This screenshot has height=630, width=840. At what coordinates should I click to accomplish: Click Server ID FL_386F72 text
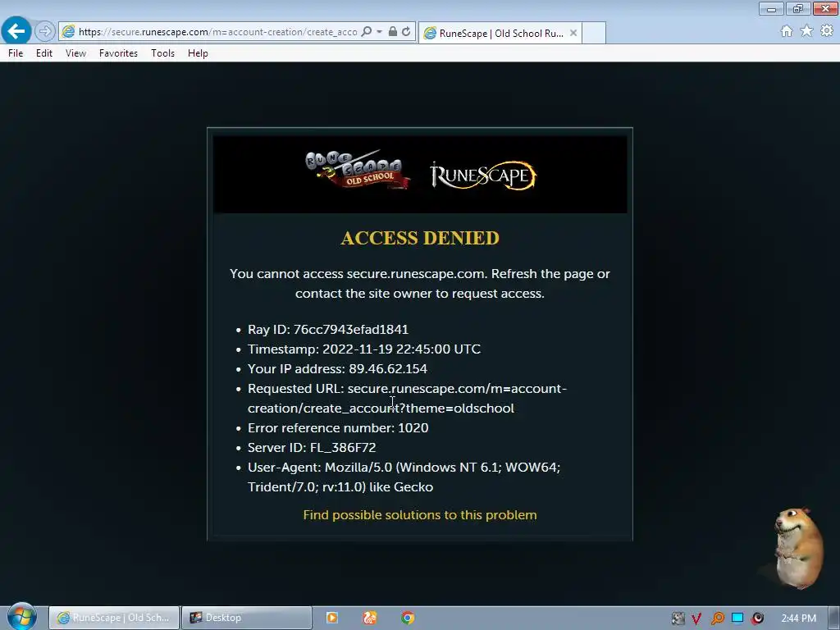pos(312,448)
